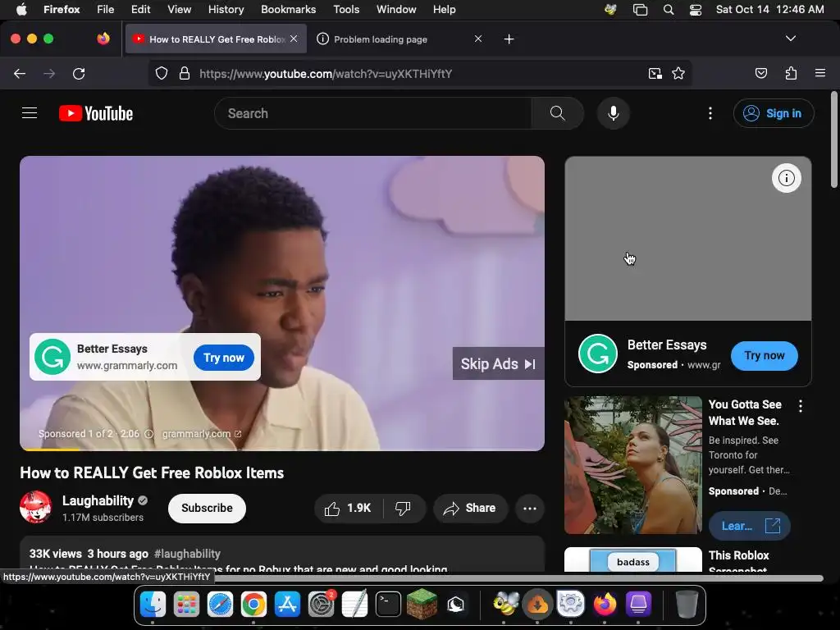Open Laughability channel name link
Viewport: 840px width, 630px height.
[98, 500]
